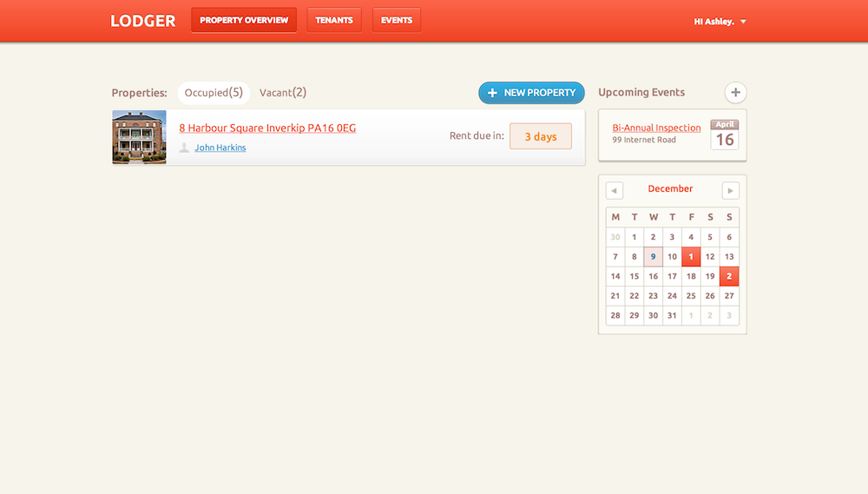Screen dimensions: 868x494
Task: Open 8 Harbour Square property link
Action: coord(267,128)
